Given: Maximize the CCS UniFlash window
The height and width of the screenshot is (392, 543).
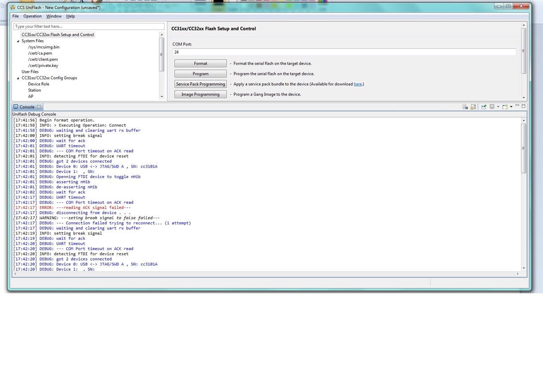Looking at the screenshot, I should point(509,6).
